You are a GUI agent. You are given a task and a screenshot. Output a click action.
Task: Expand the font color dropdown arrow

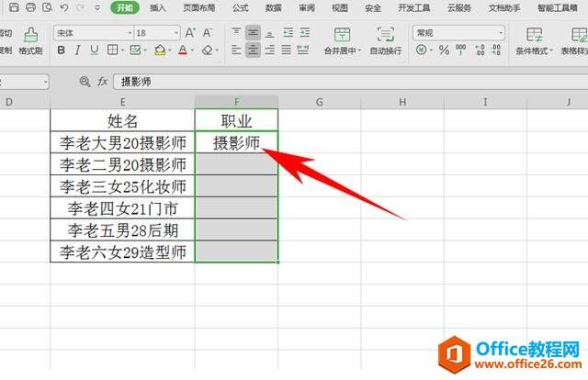193,50
